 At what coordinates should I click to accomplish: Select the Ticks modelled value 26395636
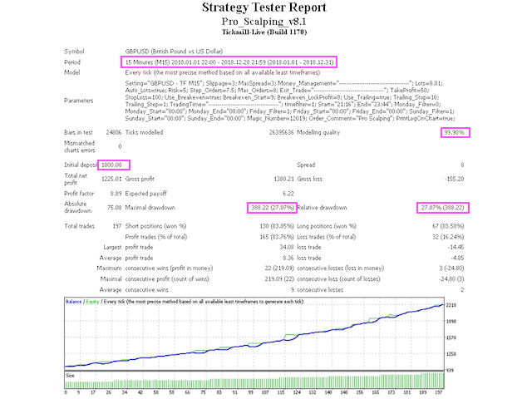coord(281,132)
